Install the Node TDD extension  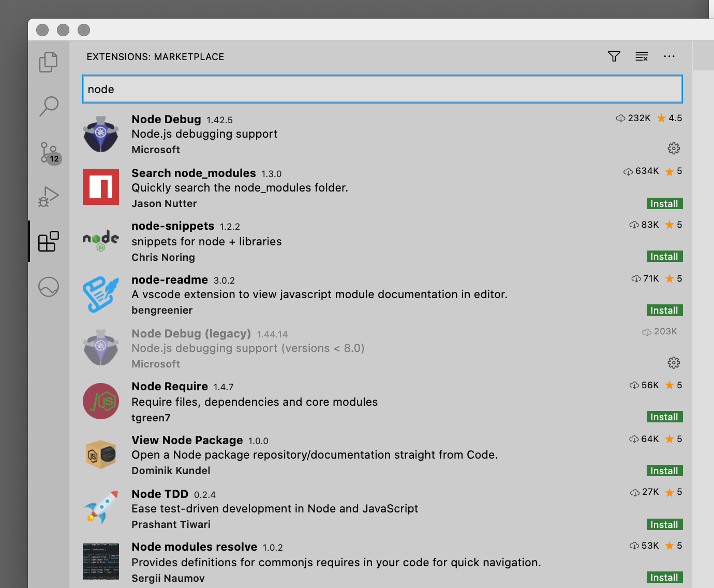[x=664, y=525]
